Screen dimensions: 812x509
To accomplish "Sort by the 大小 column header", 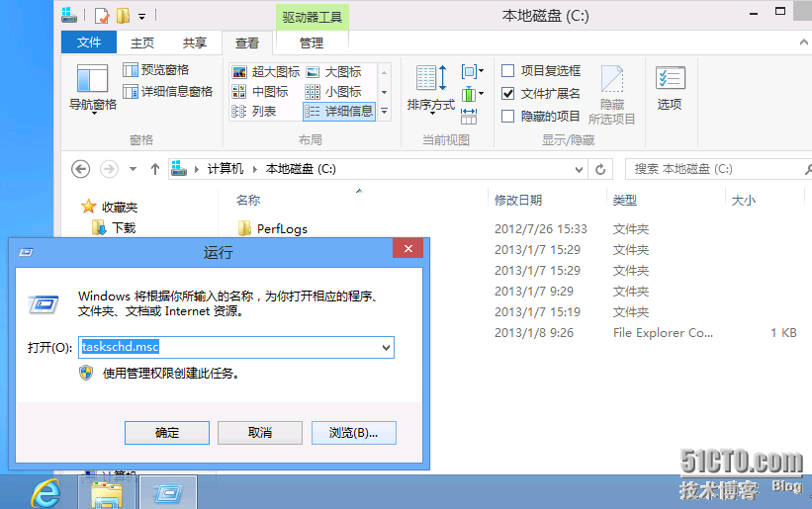I will click(x=744, y=201).
